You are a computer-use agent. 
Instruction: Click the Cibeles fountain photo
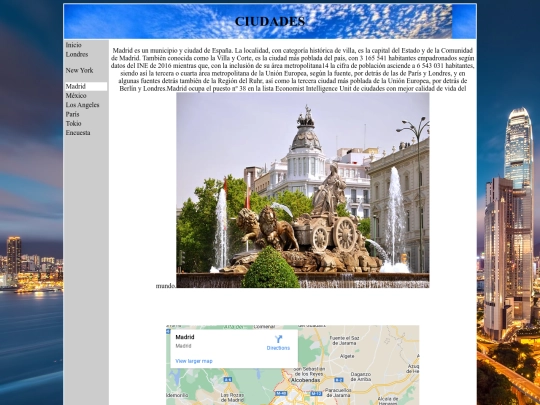(x=303, y=190)
